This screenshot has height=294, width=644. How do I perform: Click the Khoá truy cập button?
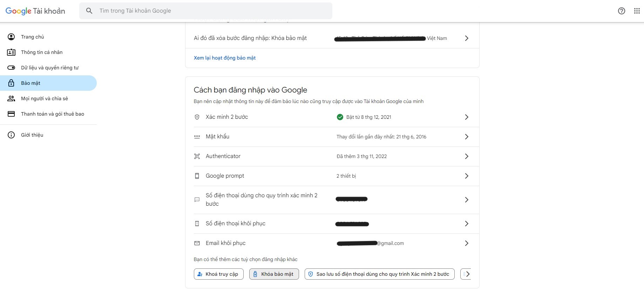(x=218, y=274)
